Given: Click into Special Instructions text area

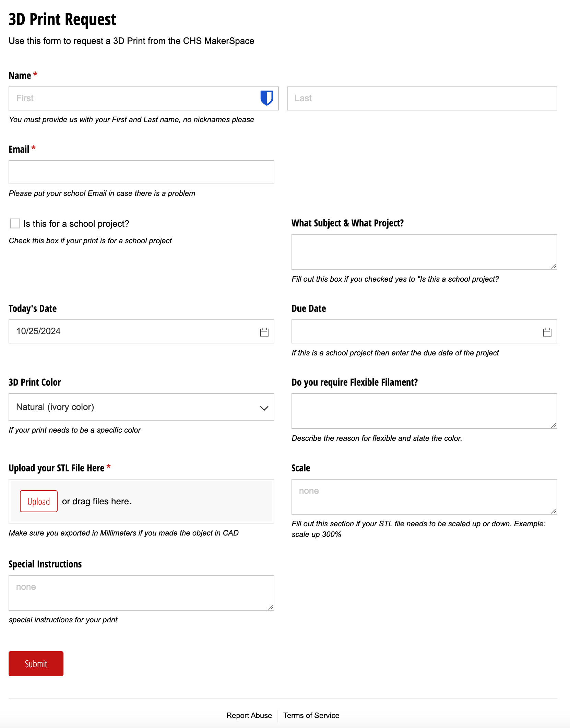Looking at the screenshot, I should click(141, 592).
